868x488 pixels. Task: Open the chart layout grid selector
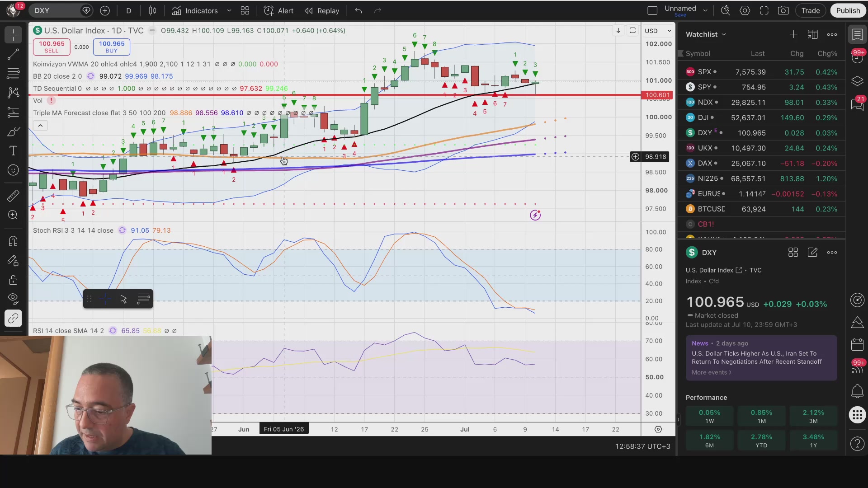point(245,11)
